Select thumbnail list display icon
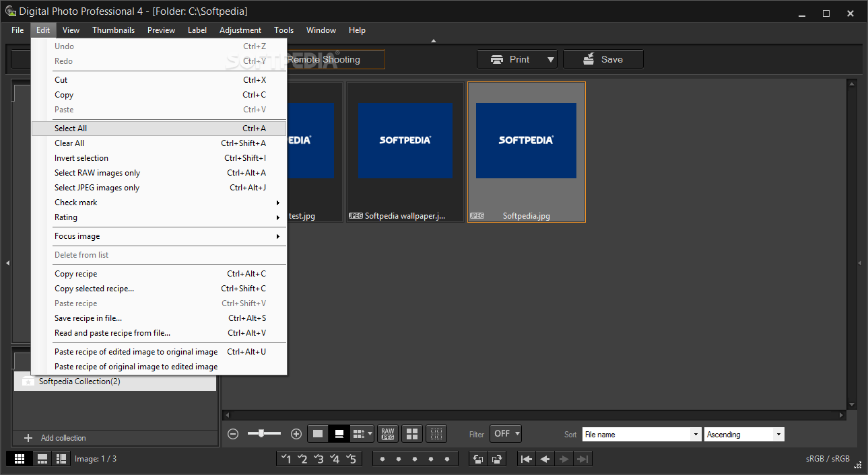 click(359, 434)
